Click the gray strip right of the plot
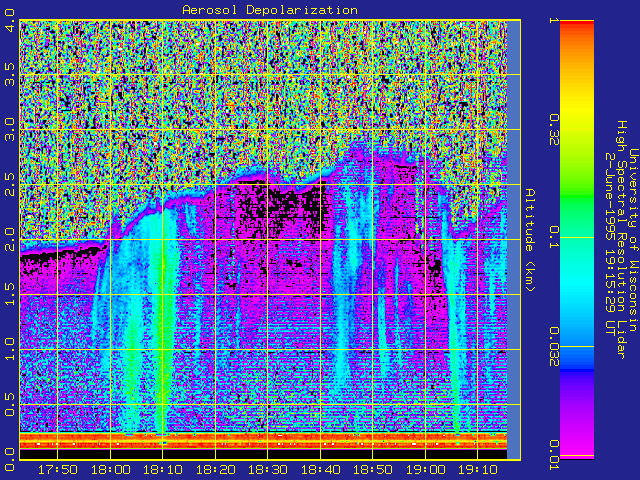The height and width of the screenshot is (480, 640). coord(513,240)
